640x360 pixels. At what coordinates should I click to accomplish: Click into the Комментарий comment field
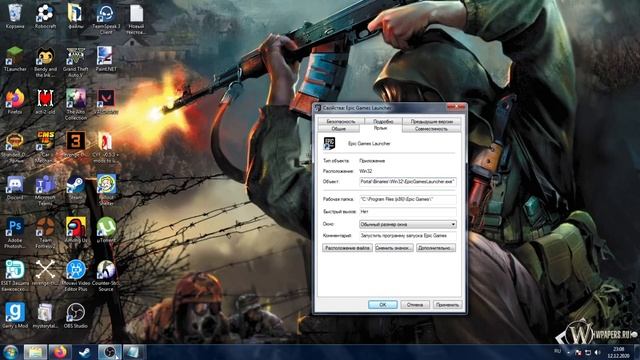[x=407, y=236]
